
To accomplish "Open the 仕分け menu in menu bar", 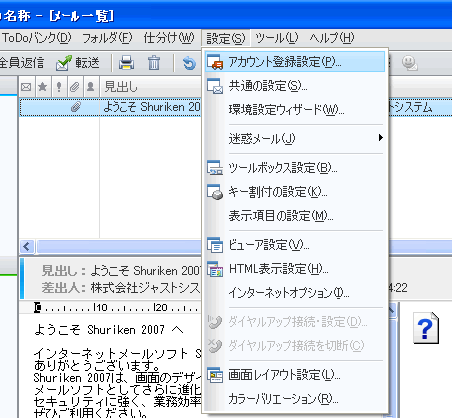I will tap(169, 38).
